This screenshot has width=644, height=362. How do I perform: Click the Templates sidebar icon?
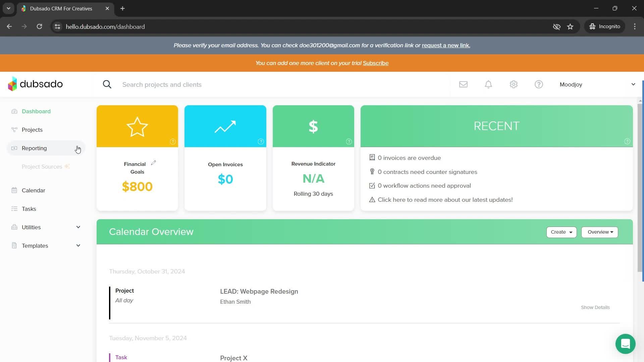click(x=14, y=246)
